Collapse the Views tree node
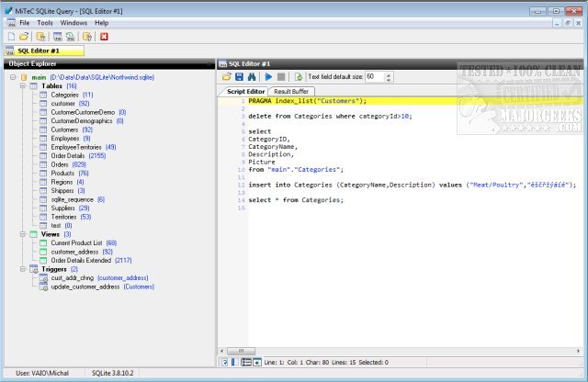 click(x=24, y=234)
